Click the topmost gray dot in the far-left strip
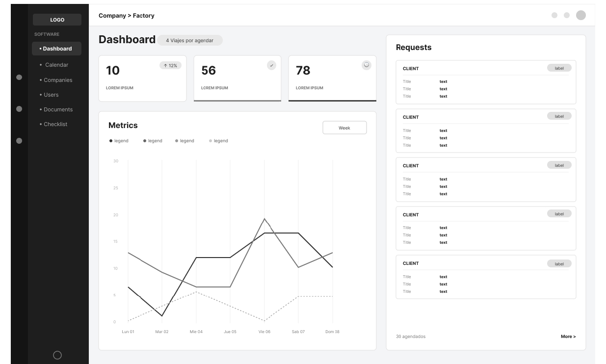Screen dimensions: 606x364 tap(19, 77)
